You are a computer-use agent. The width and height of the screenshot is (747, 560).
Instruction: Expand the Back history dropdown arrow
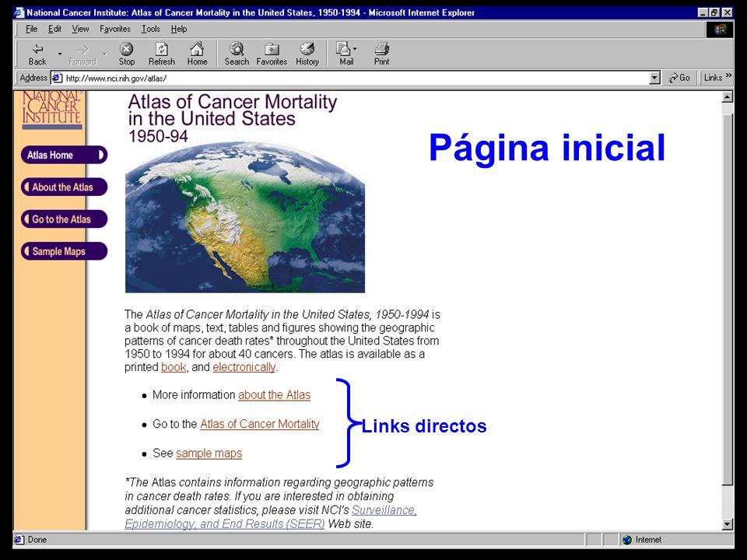point(60,54)
